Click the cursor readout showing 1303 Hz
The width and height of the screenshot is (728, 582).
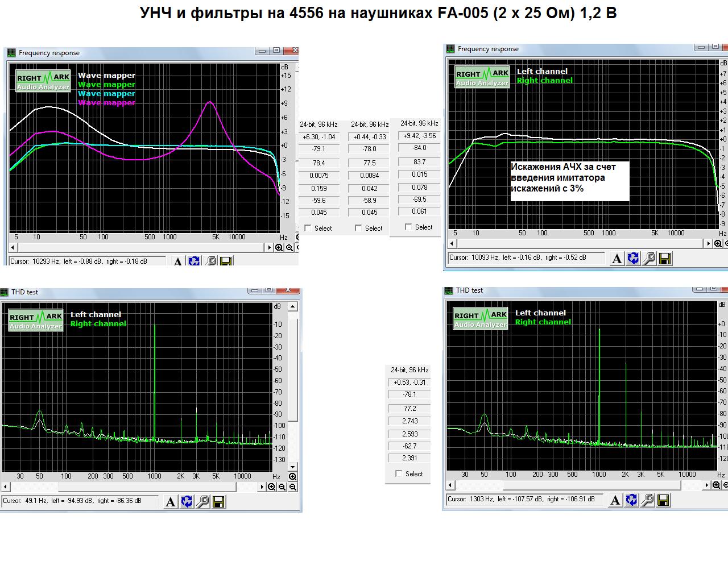(525, 499)
